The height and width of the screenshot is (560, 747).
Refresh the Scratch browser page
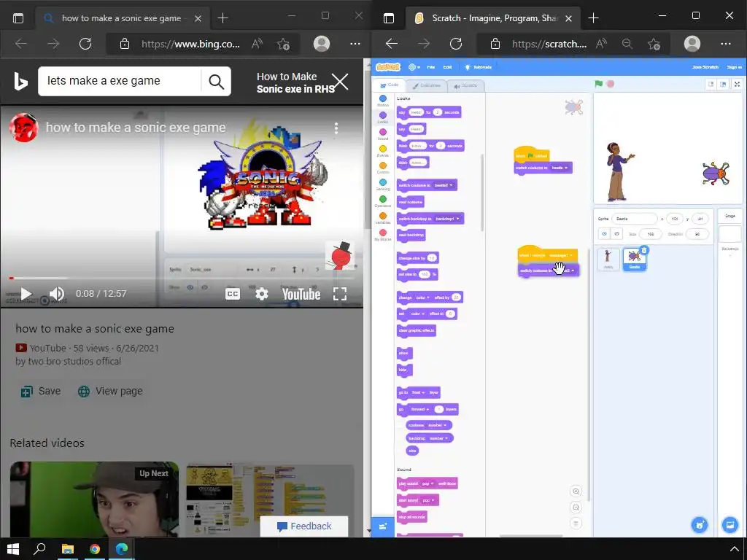[456, 44]
